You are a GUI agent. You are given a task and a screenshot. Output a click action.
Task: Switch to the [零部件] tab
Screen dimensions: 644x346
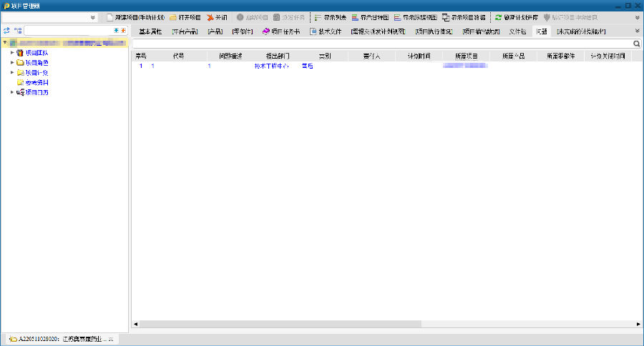coord(243,31)
